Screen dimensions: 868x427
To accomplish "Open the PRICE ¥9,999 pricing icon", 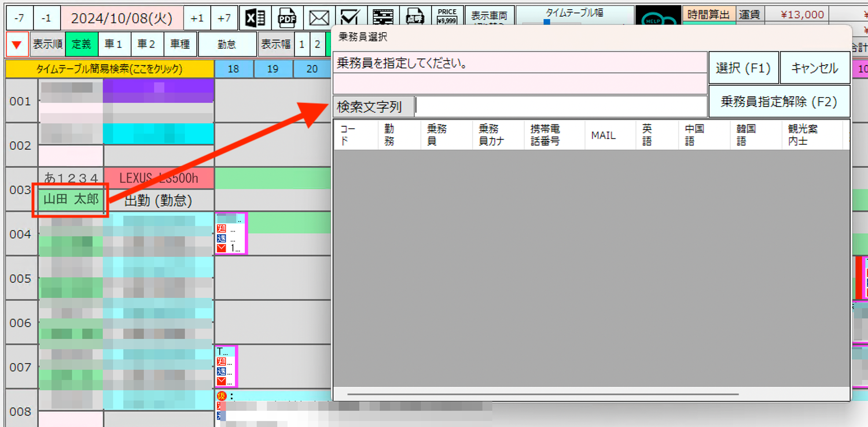I will click(446, 17).
